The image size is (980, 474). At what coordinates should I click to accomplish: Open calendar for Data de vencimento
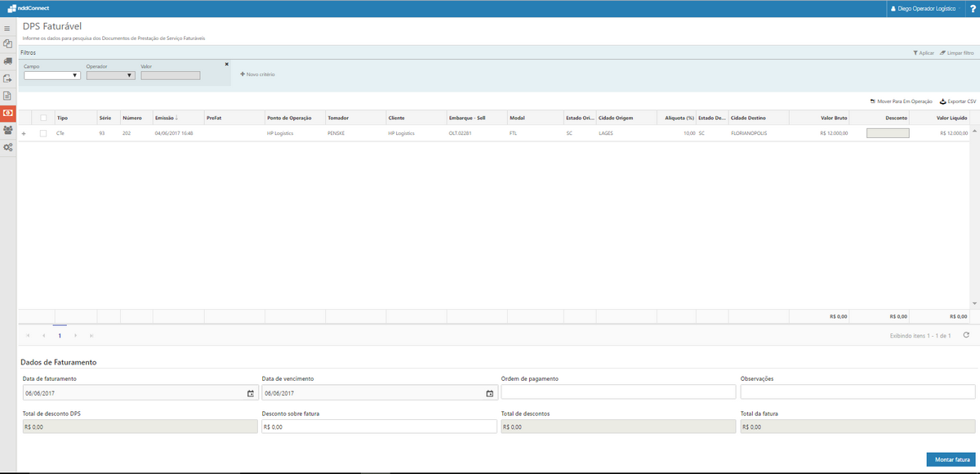[x=489, y=393]
